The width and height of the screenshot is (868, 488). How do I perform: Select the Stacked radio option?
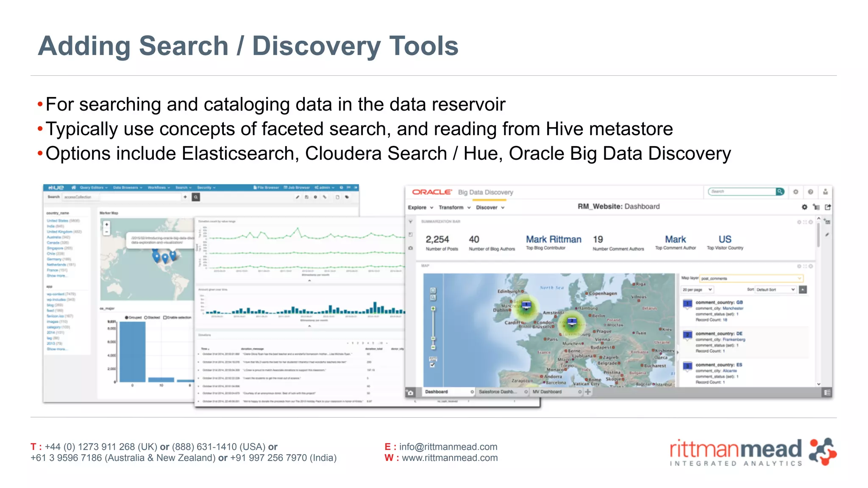pos(146,317)
